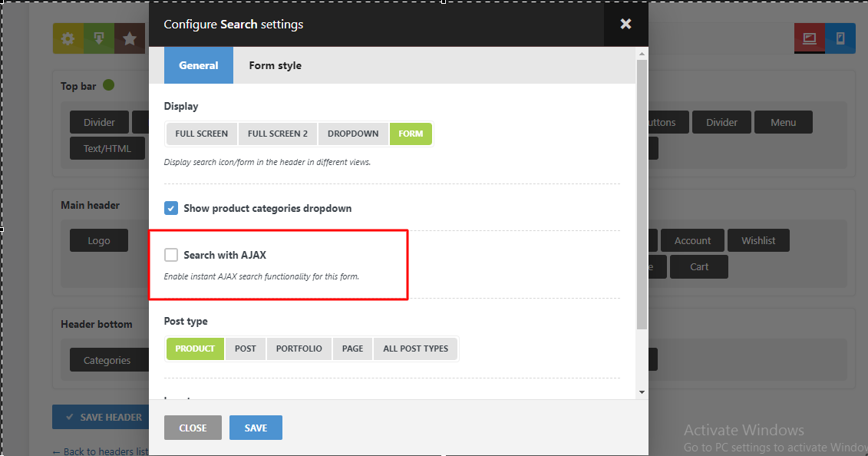
Task: Select DROPDOWN display option
Action: pyautogui.click(x=353, y=134)
